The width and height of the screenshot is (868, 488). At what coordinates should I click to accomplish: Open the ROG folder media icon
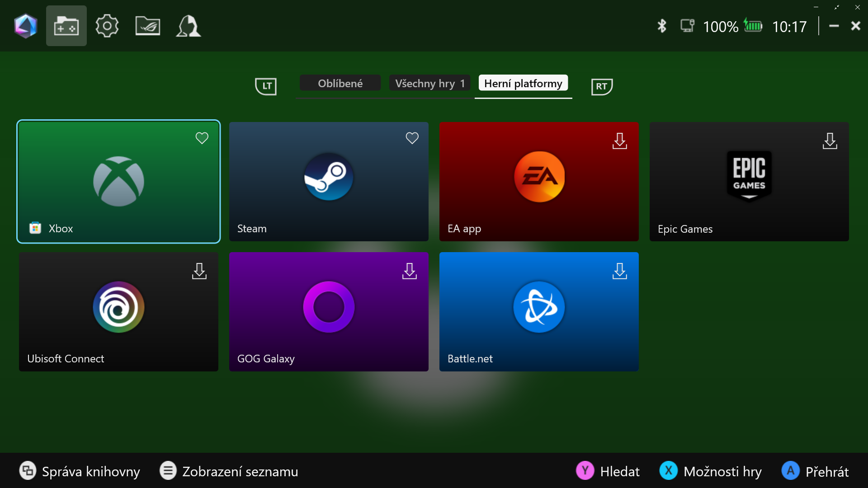(x=147, y=26)
